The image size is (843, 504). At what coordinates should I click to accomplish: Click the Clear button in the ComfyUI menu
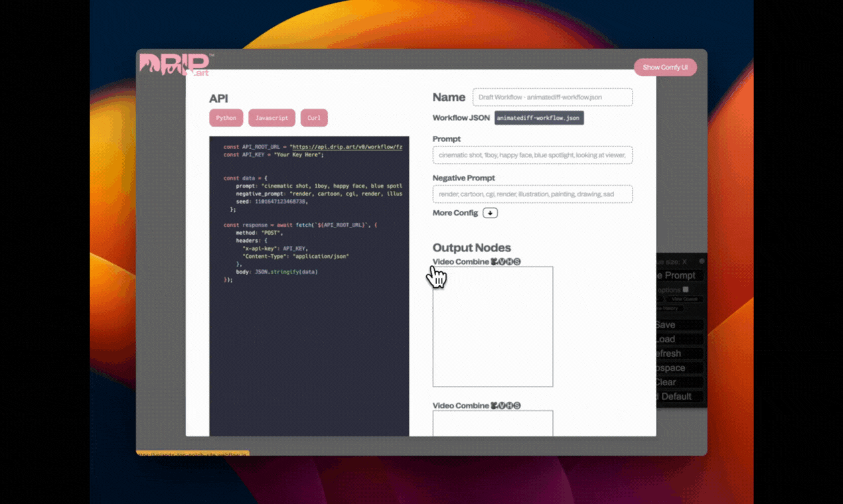[680, 382]
